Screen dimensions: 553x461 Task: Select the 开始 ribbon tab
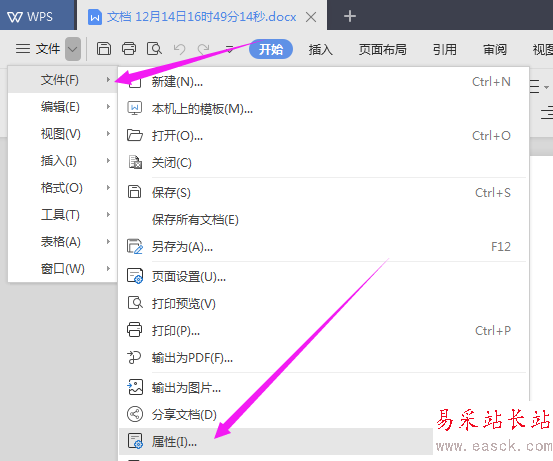pyautogui.click(x=271, y=49)
